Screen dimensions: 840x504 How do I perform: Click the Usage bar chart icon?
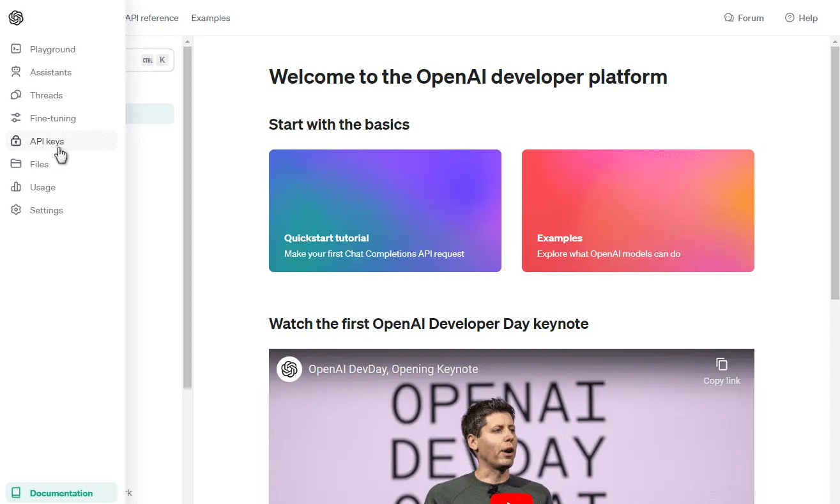(x=17, y=187)
